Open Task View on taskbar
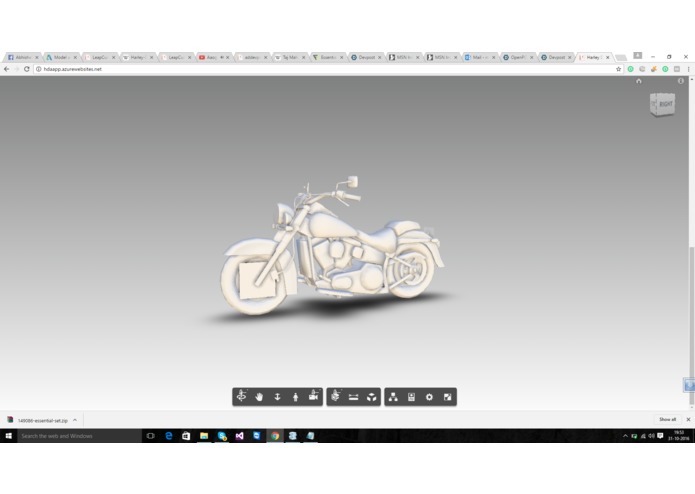695x494 pixels. point(150,436)
